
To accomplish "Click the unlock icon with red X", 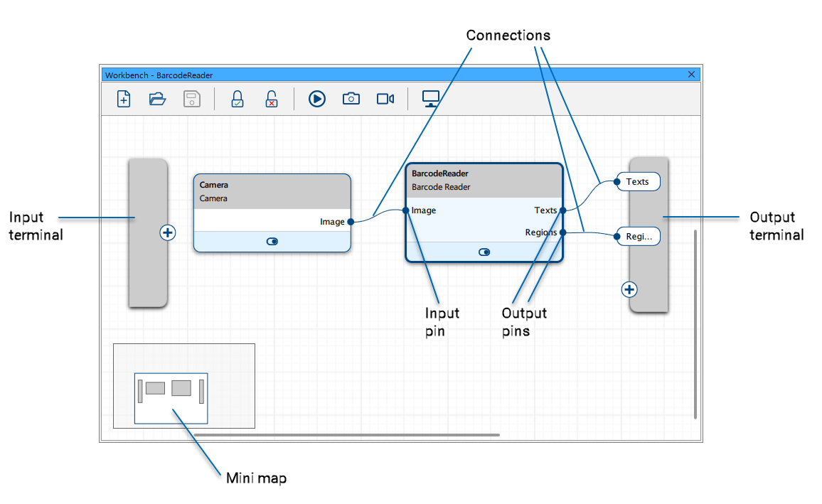I will coord(272,99).
